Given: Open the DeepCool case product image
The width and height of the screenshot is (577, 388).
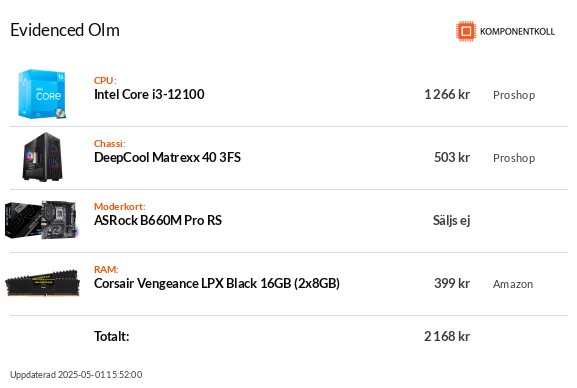Looking at the screenshot, I should [43, 157].
